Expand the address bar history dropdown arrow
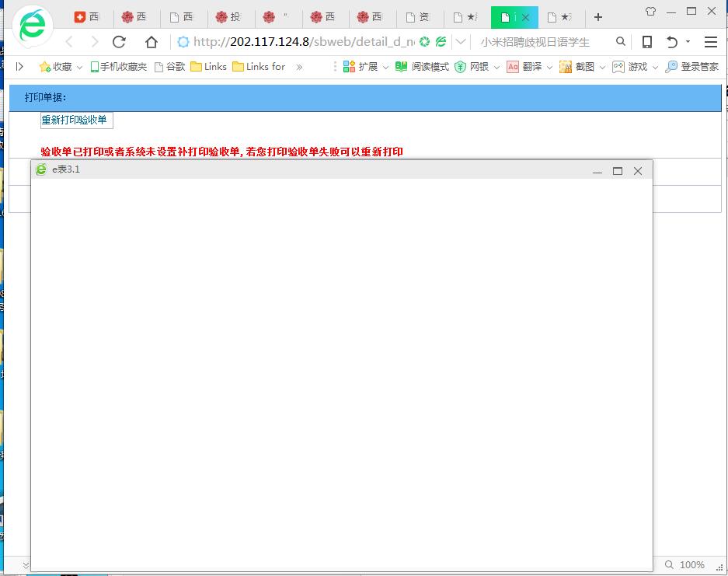This screenshot has width=728, height=576. click(461, 42)
